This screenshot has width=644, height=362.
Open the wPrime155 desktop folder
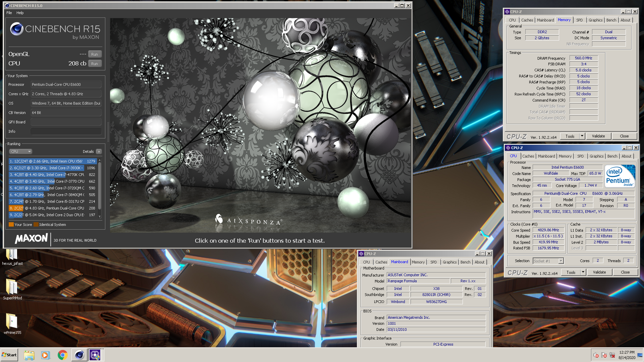point(12,324)
